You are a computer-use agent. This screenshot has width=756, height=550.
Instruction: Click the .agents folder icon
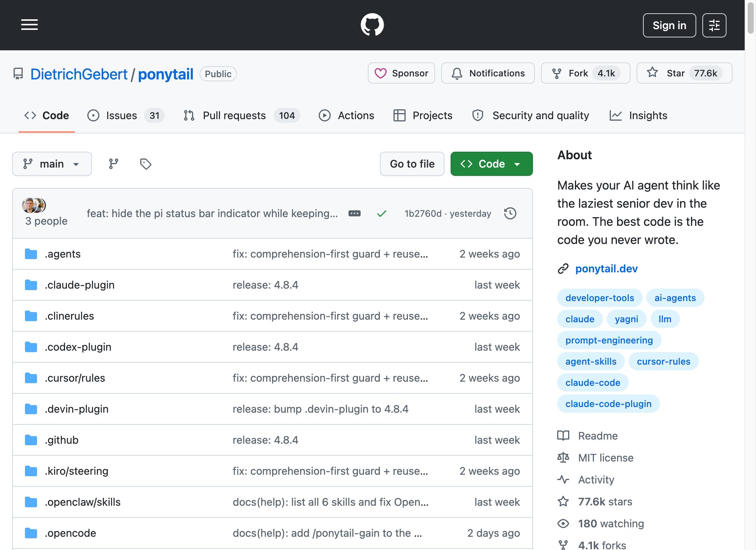[x=31, y=254]
